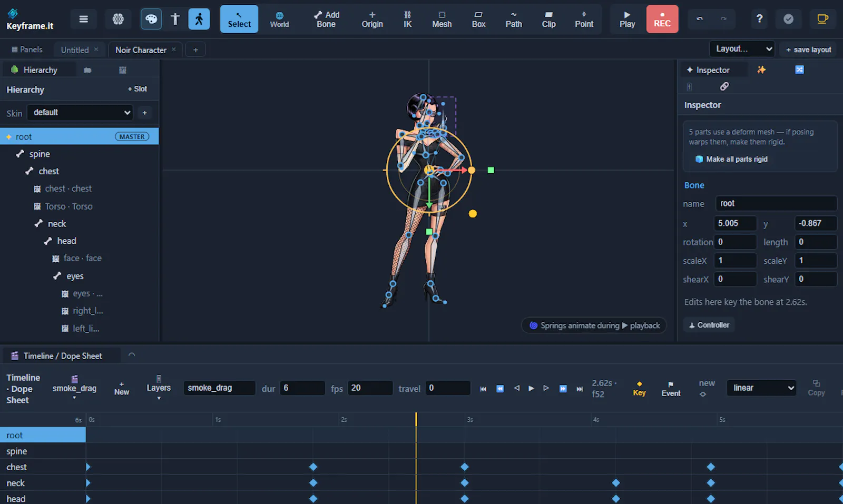Image resolution: width=843 pixels, height=504 pixels.
Task: Create a New animation
Action: 122,388
